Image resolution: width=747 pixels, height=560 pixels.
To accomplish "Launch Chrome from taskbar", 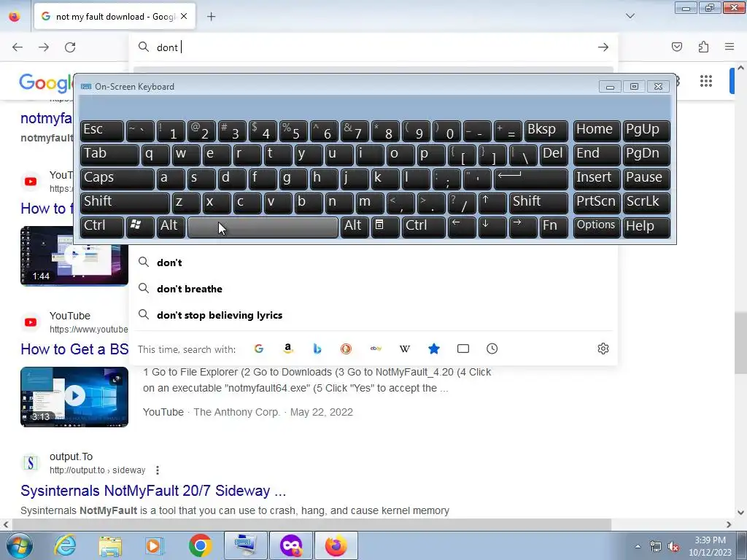I will [x=200, y=545].
